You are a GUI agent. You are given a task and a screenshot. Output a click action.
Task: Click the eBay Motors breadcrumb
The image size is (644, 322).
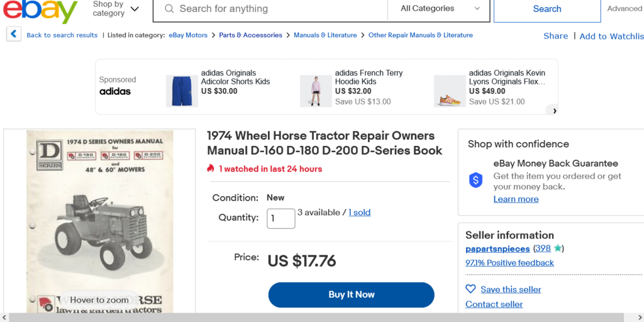tap(188, 35)
